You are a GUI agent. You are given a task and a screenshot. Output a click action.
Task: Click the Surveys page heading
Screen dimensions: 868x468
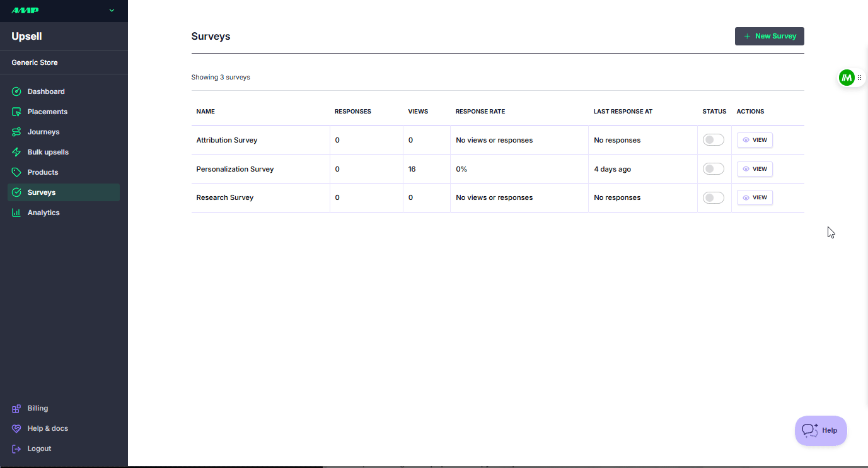211,37
